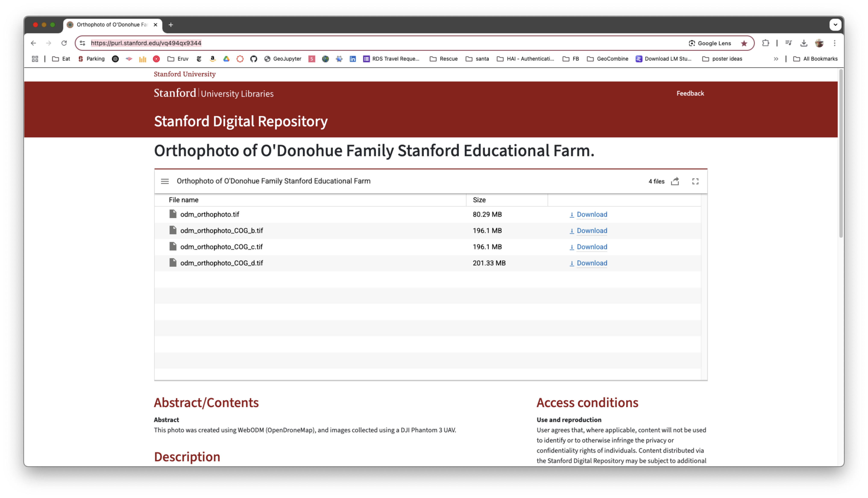Viewport: 868px width, 498px height.
Task: Open Google Lens from the address bar
Action: [x=710, y=43]
